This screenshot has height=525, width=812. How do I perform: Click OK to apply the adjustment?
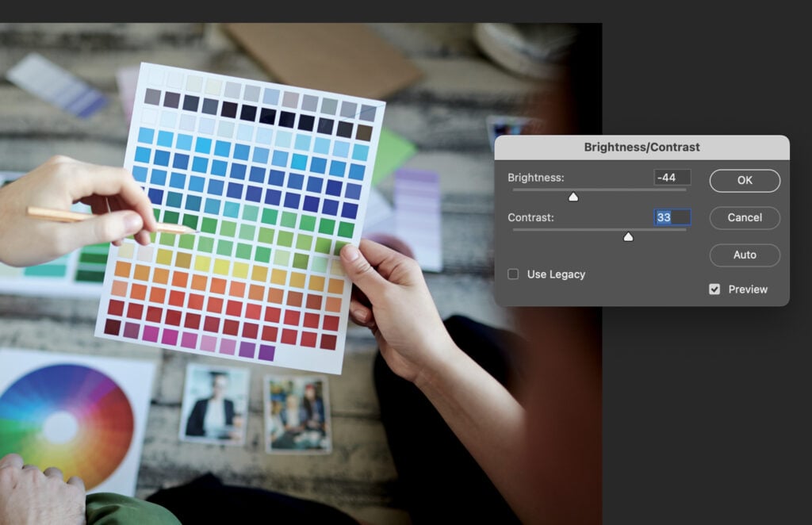point(744,180)
